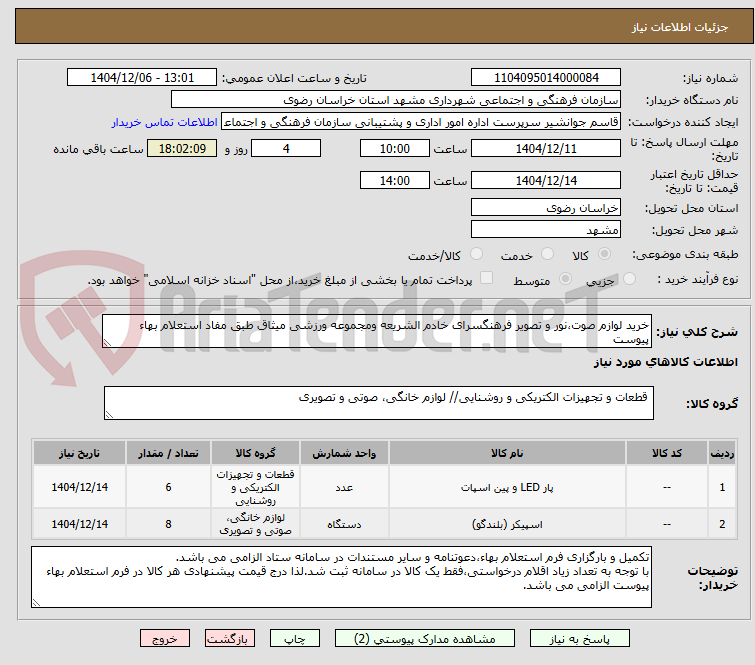Open اطلاعات تماس خریدار link

click(164, 122)
